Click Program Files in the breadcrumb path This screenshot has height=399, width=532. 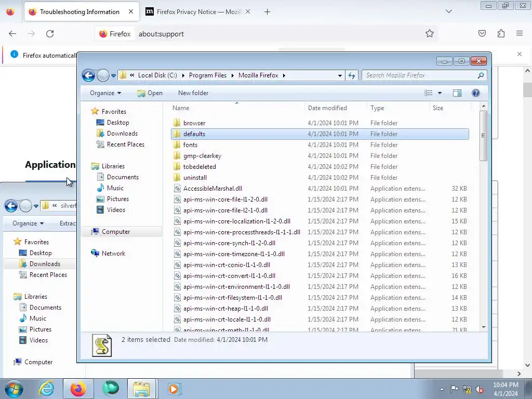pos(208,75)
